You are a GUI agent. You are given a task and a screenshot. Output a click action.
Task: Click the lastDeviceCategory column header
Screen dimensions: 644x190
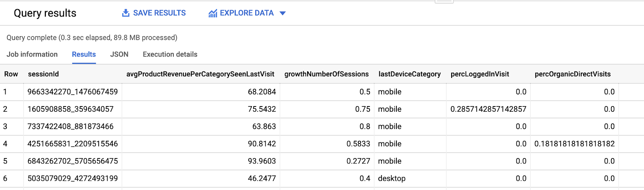[x=409, y=74]
